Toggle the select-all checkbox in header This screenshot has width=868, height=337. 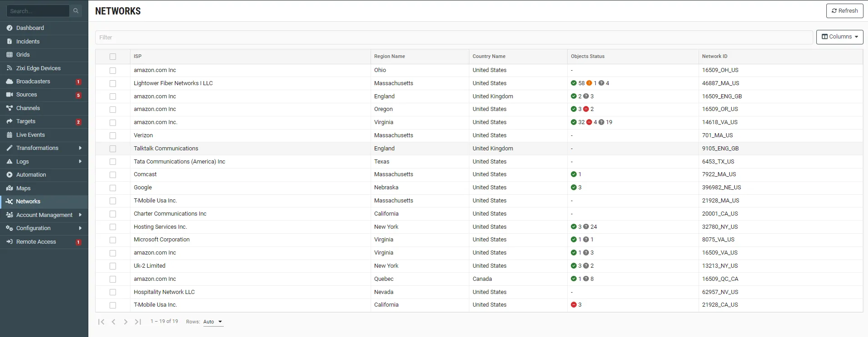click(113, 57)
